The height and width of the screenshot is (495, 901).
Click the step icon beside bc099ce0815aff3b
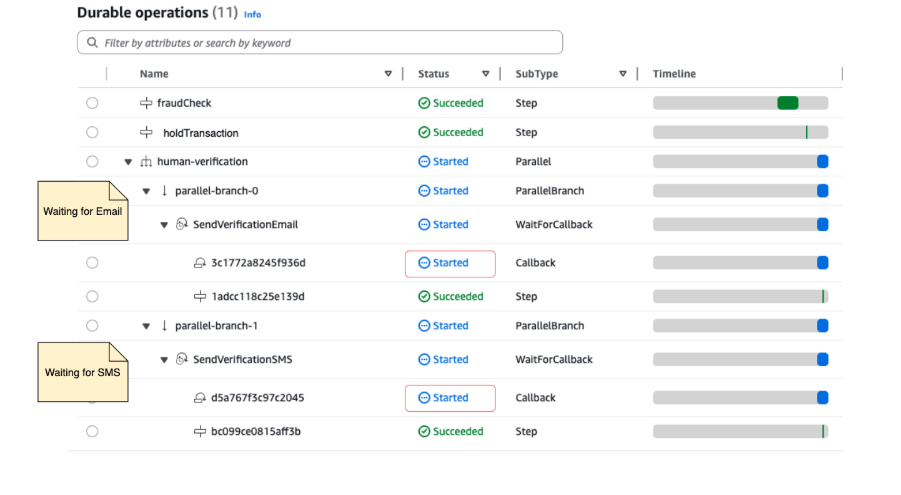pos(199,432)
